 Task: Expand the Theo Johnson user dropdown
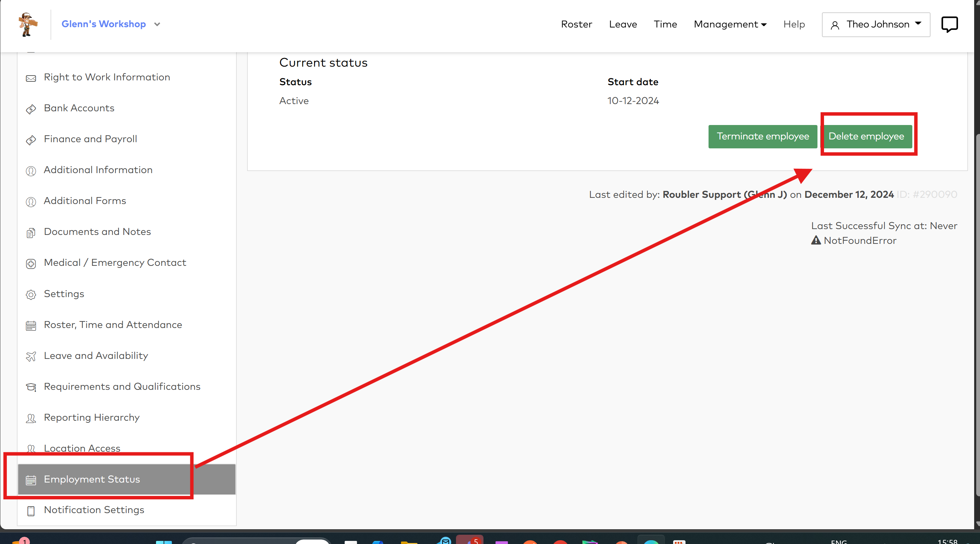point(876,24)
